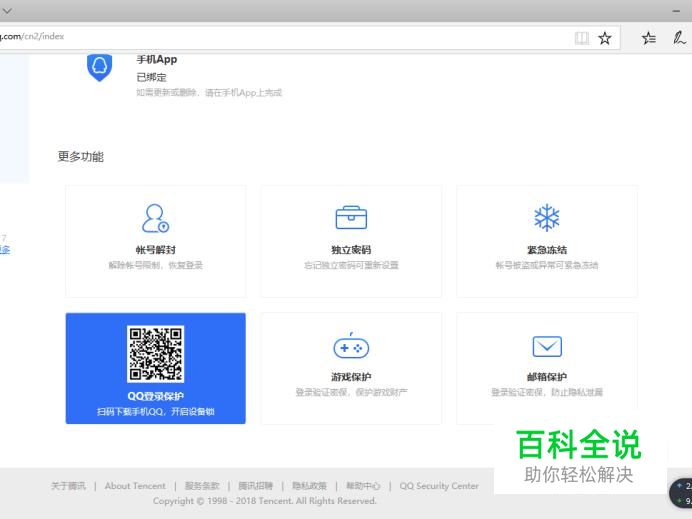Click the 邮箱保护 envelope icon
Image resolution: width=692 pixels, height=519 pixels.
coord(547,346)
